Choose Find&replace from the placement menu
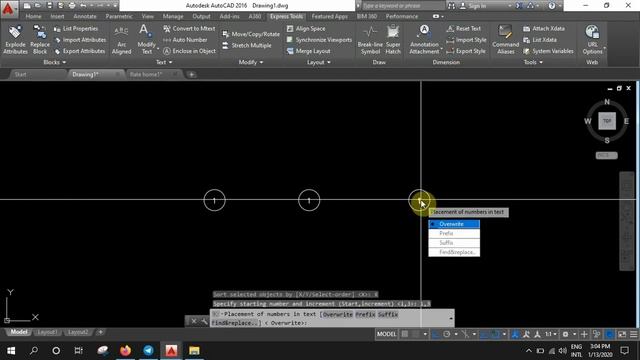The image size is (640, 360). (454, 252)
